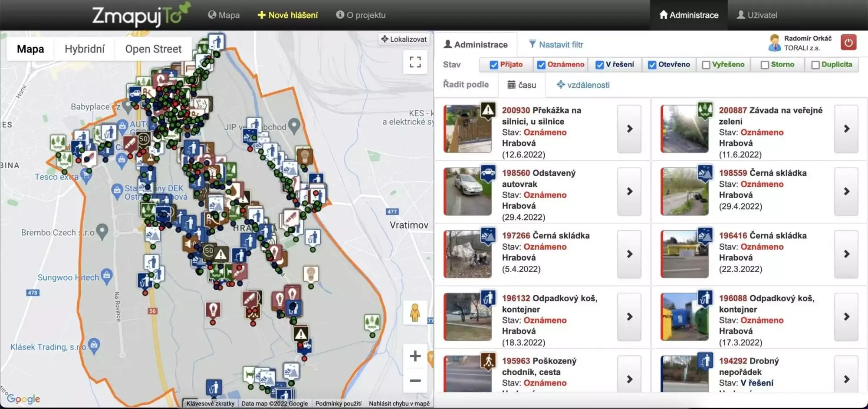Click the red power logout icon
868x409 pixels.
tap(848, 43)
